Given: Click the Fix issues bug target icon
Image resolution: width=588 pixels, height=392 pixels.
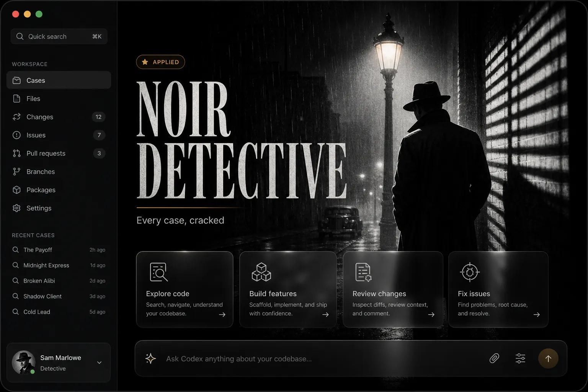Looking at the screenshot, I should click(x=470, y=272).
